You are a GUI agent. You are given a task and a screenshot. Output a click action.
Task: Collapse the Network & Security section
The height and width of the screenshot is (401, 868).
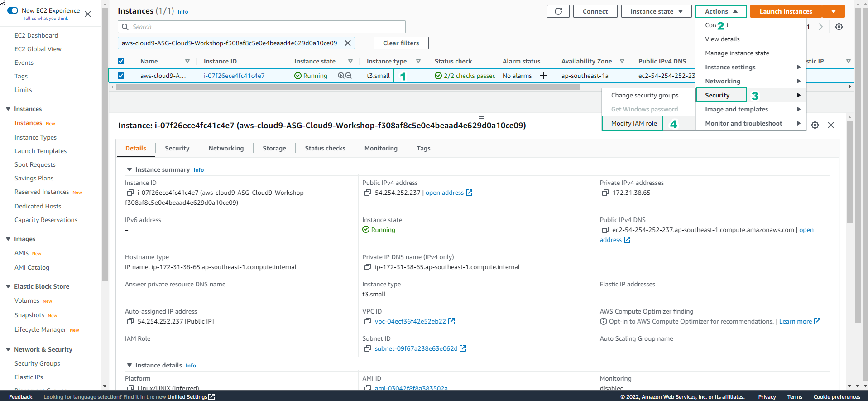8,349
